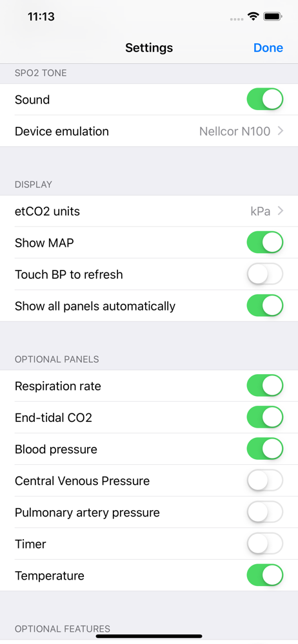The width and height of the screenshot is (298, 644).
Task: Toggle Show all panels automatically
Action: (x=265, y=305)
